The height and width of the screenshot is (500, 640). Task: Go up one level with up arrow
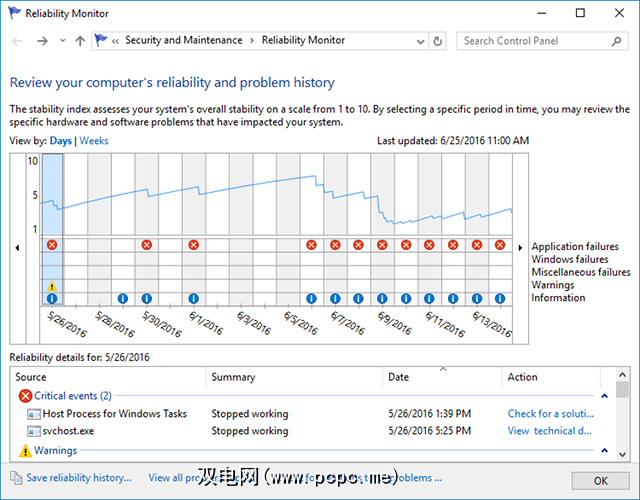pyautogui.click(x=80, y=41)
